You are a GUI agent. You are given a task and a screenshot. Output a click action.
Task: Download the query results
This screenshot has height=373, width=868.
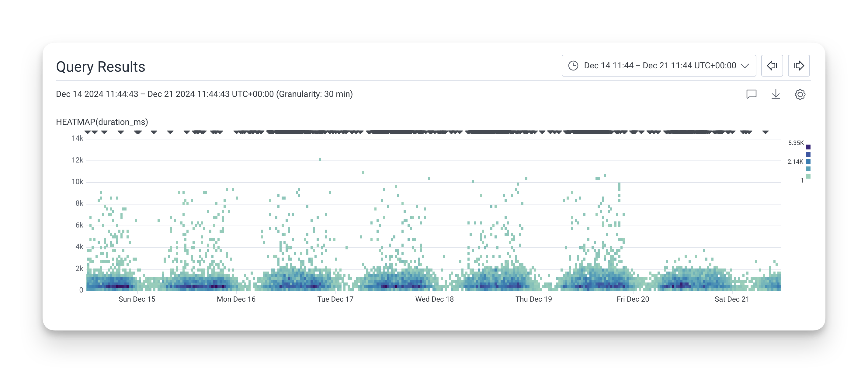(x=775, y=94)
